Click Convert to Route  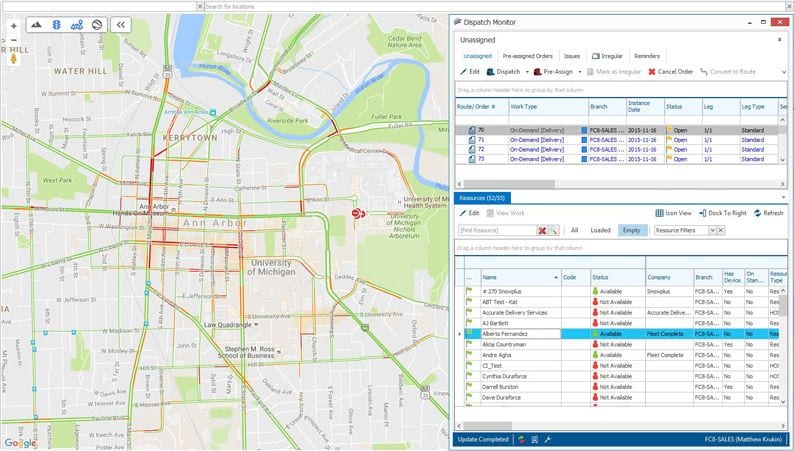[728, 72]
